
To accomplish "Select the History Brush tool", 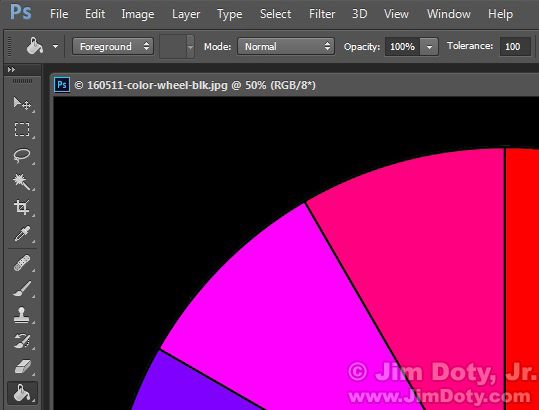I will pyautogui.click(x=22, y=341).
